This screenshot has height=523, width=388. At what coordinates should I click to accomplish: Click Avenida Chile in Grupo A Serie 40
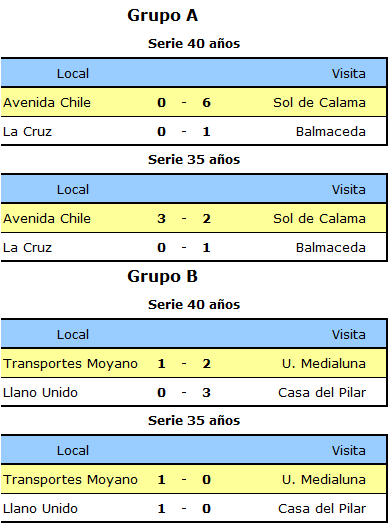(x=47, y=102)
